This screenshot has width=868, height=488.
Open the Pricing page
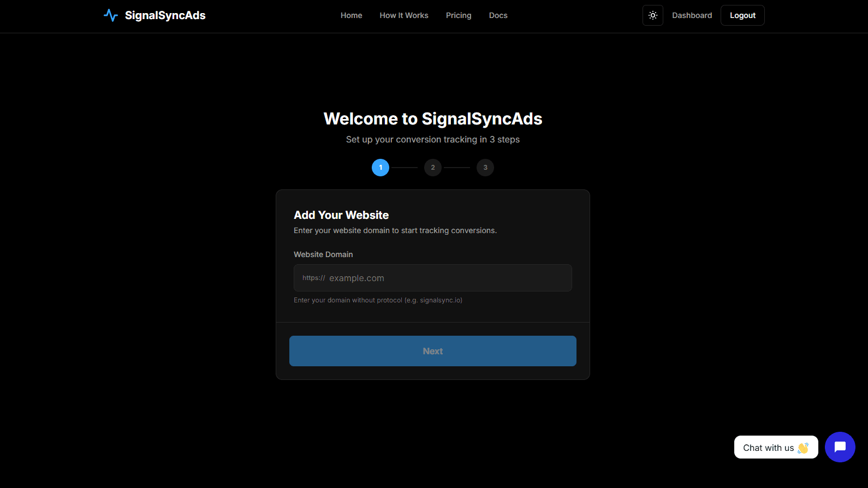459,15
